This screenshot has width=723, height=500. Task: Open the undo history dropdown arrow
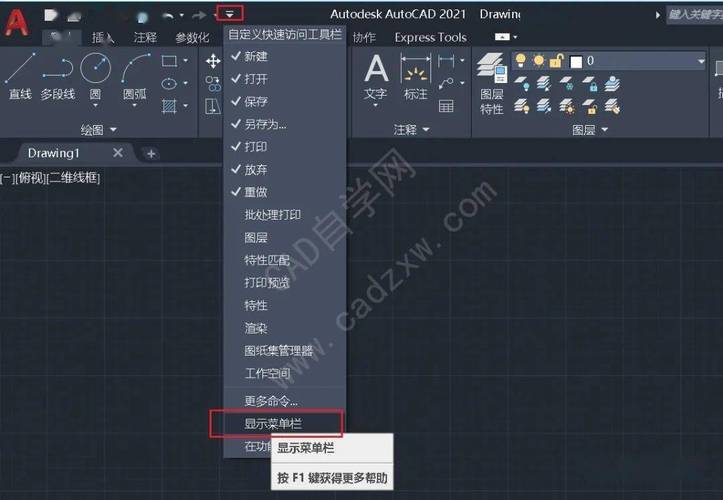point(182,15)
